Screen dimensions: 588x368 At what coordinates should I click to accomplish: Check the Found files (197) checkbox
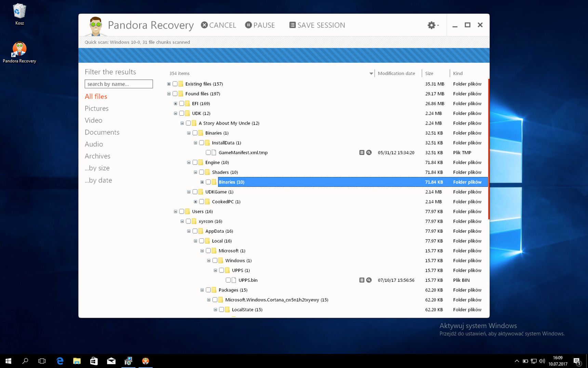click(175, 94)
